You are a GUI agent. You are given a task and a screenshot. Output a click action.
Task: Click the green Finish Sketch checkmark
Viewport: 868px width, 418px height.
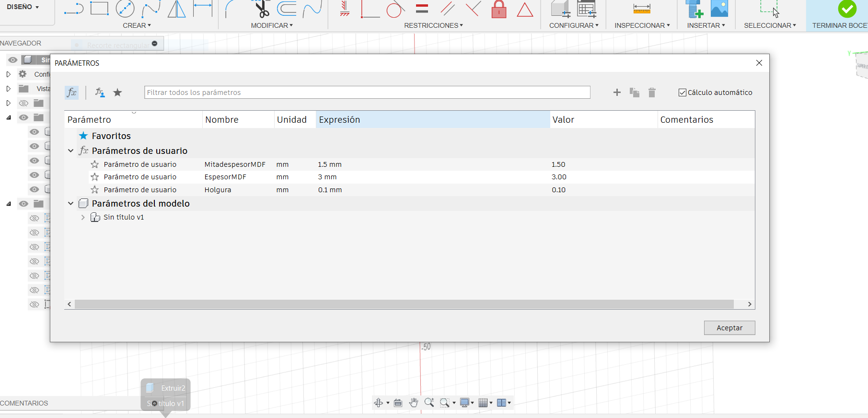click(x=847, y=9)
